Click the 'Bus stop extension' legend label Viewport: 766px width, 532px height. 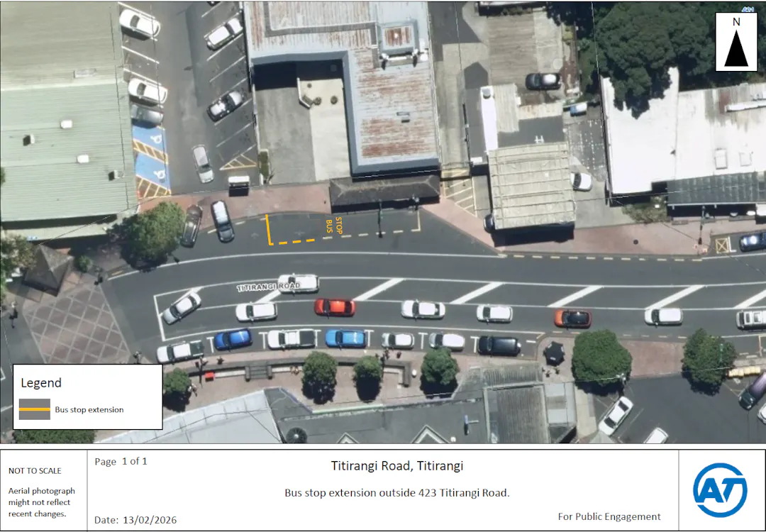point(89,410)
